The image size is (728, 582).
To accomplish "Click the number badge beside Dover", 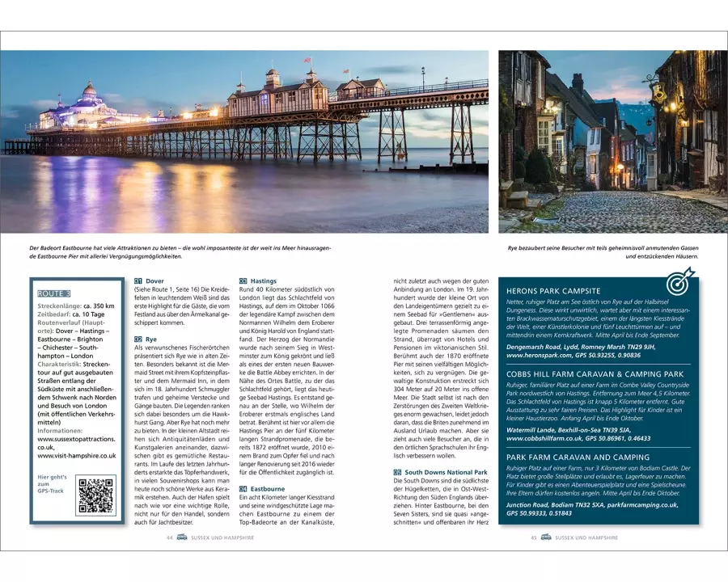I will tap(138, 281).
